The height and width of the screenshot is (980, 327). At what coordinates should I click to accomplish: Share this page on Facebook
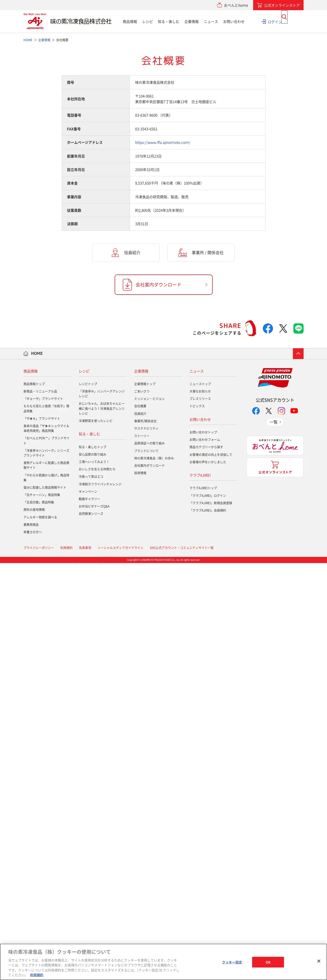(268, 328)
